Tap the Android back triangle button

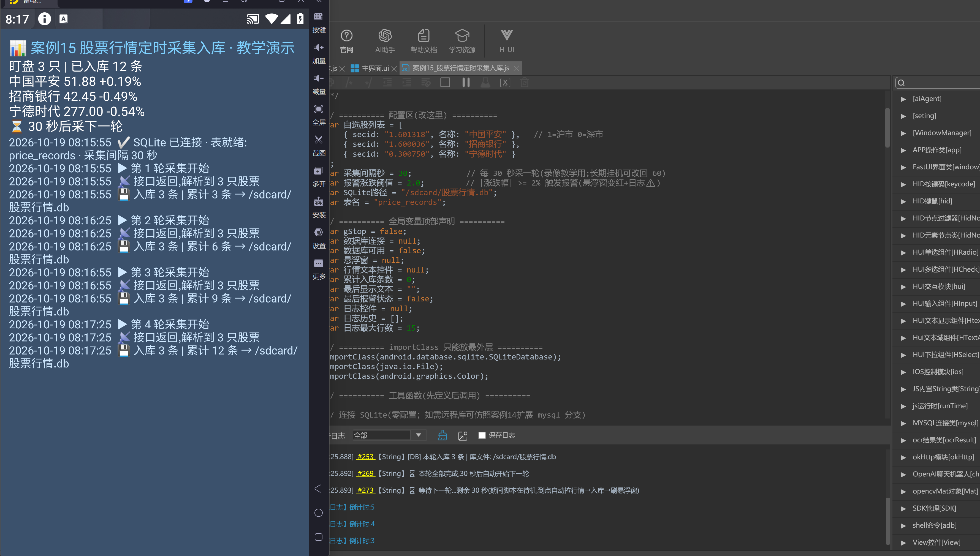[318, 488]
